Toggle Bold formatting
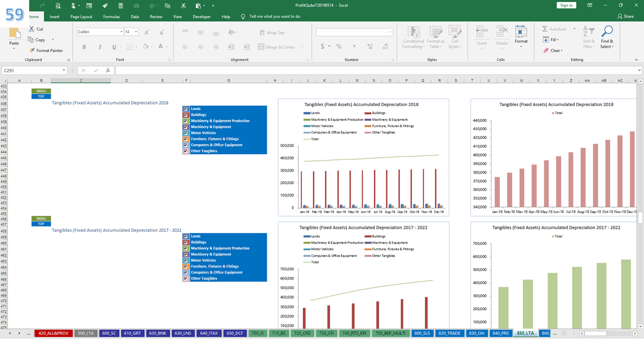Viewport: 644px width, 362px height. (84, 47)
